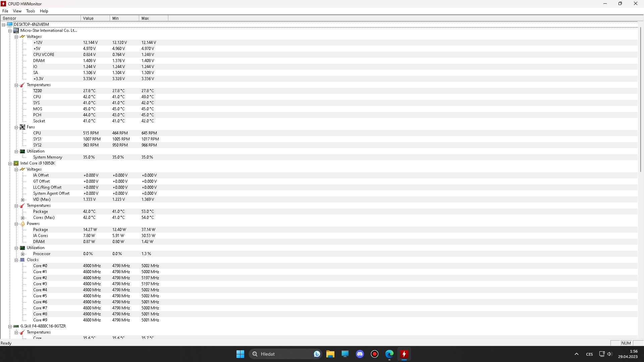Viewport: 644px width, 362px height.
Task: Click the DESKTOP-6N2V65M computer icon
Action: 10,24
